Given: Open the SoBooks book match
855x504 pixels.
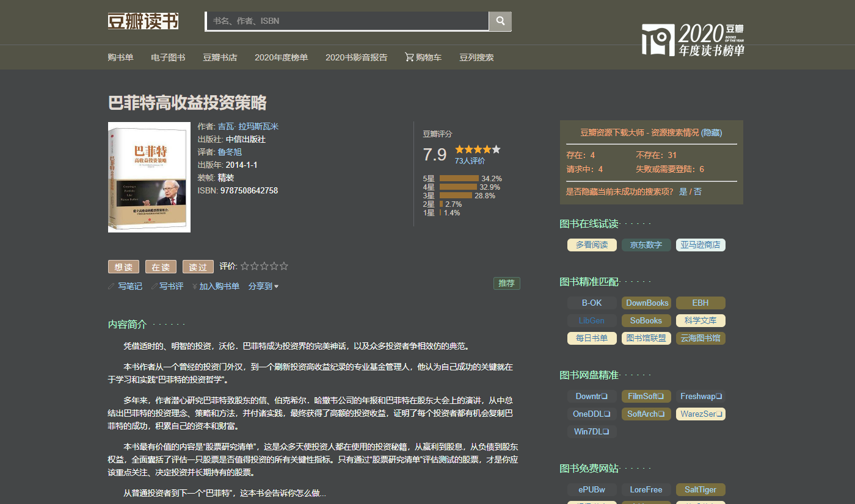Looking at the screenshot, I should (646, 320).
